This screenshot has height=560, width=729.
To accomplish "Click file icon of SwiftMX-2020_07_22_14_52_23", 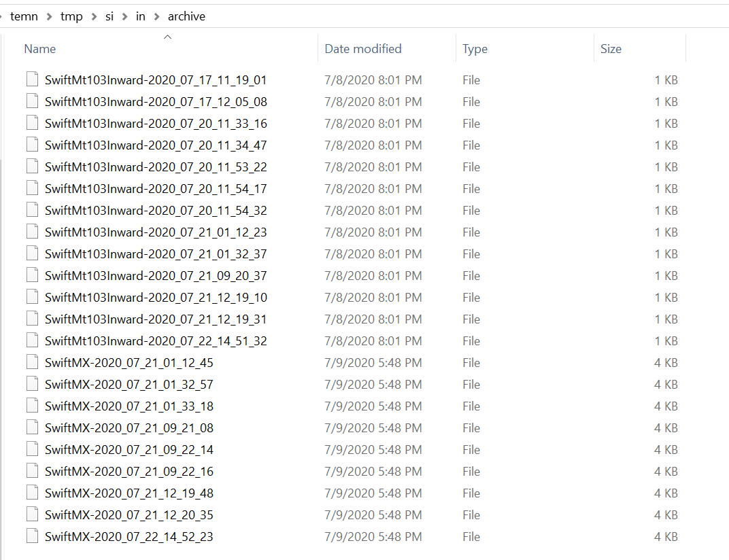I will tap(32, 536).
